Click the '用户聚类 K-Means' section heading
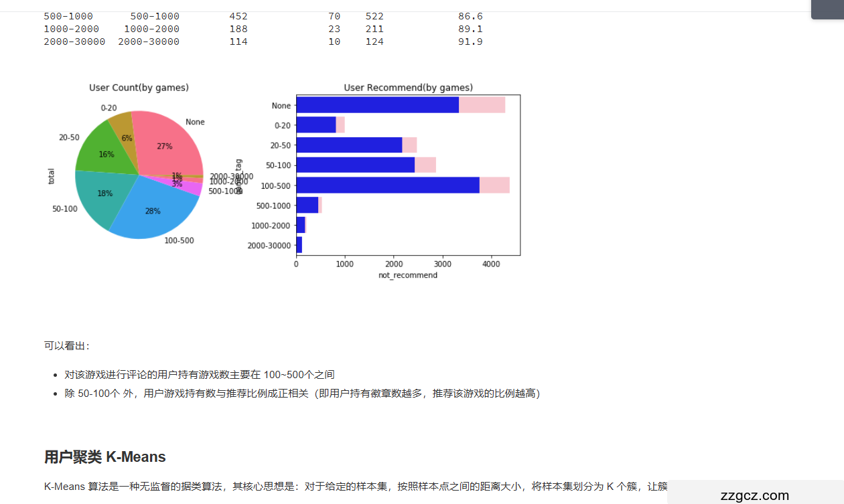This screenshot has height=504, width=844. pyautogui.click(x=105, y=457)
